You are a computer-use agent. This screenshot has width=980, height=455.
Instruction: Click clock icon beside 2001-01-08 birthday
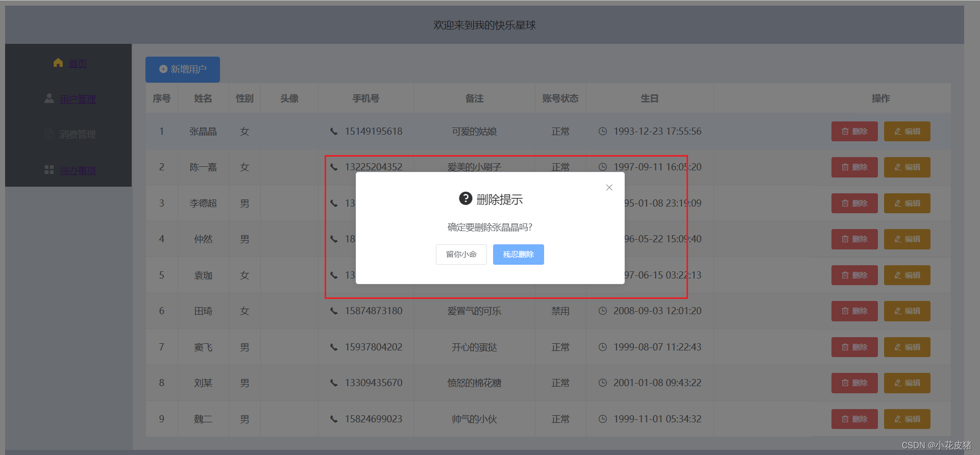(603, 383)
